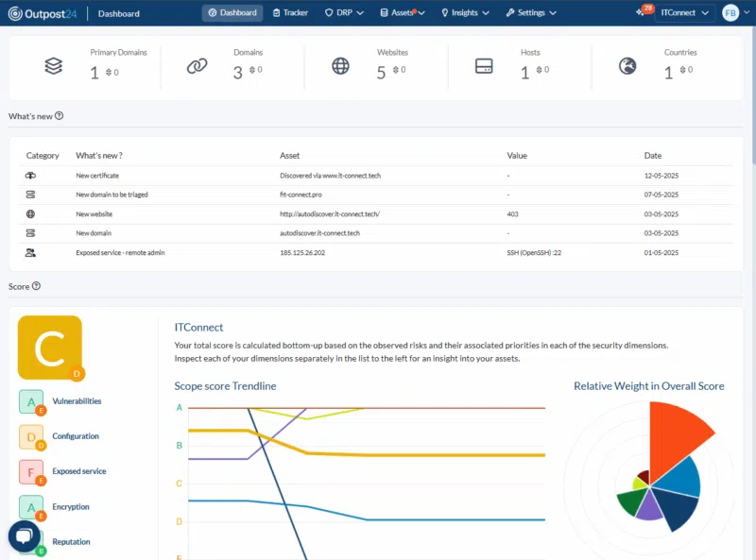Screen dimensions: 756x560
Task: Click the Countries globe icon
Action: coord(627,66)
